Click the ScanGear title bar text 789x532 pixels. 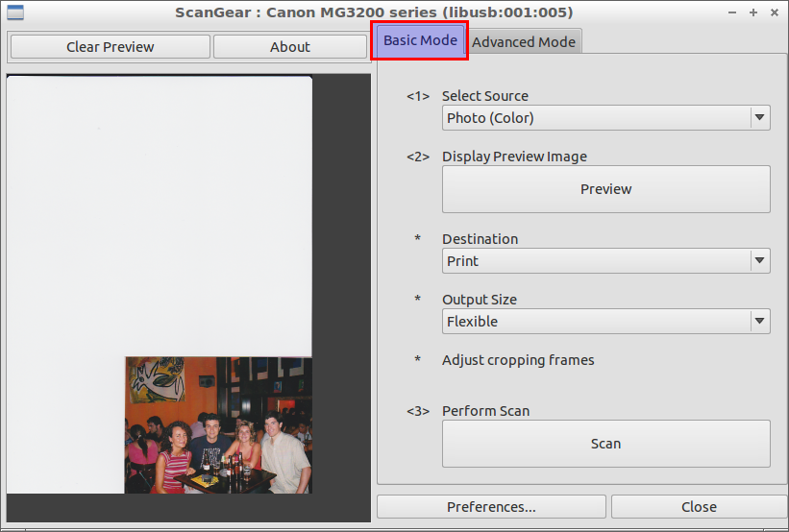tap(374, 12)
